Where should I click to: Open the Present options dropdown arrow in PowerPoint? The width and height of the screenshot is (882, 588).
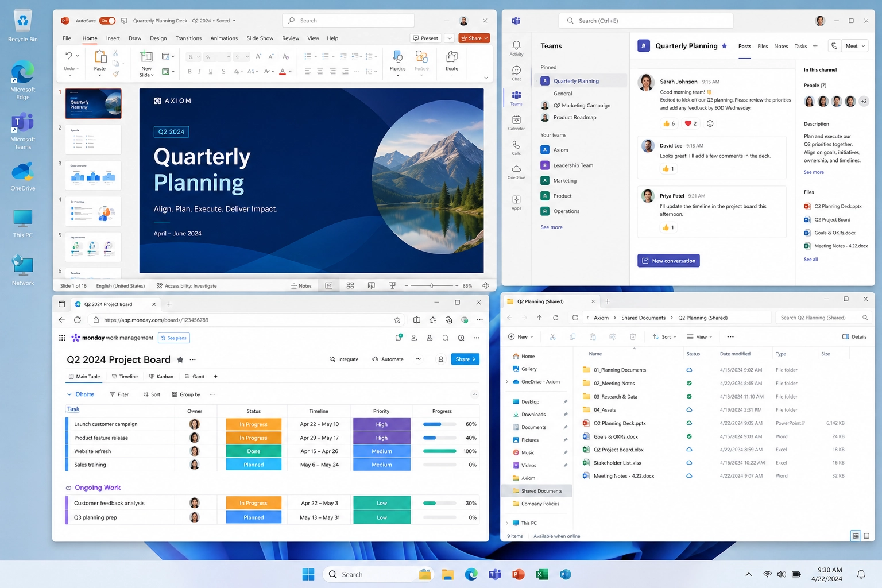click(x=450, y=38)
